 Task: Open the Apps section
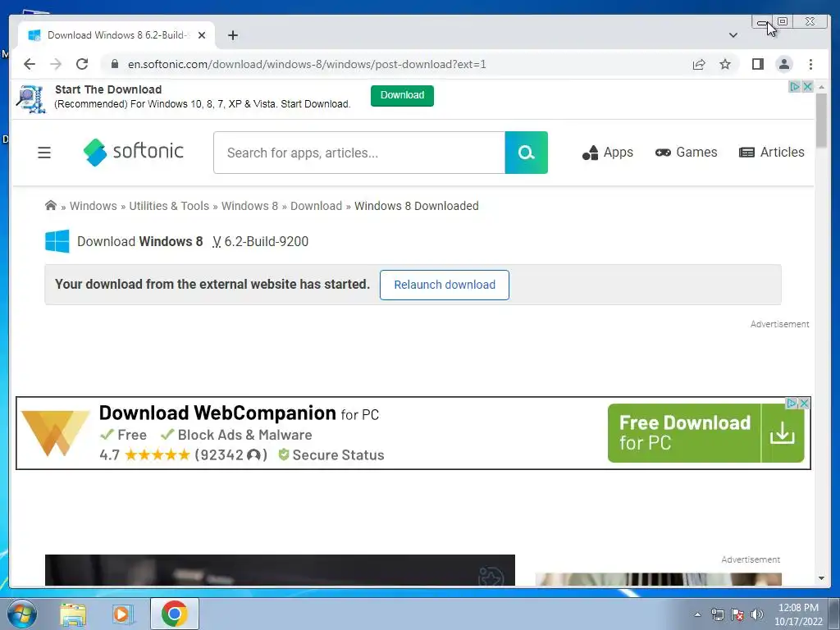point(608,153)
